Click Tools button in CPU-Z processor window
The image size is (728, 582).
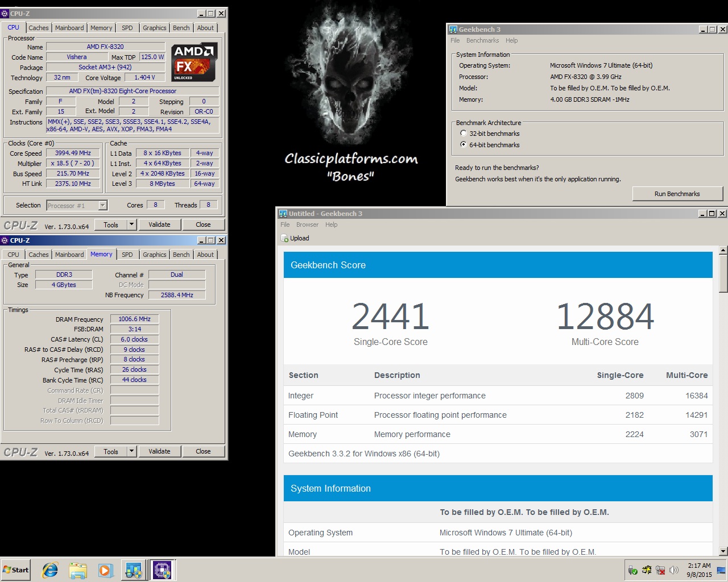(111, 225)
